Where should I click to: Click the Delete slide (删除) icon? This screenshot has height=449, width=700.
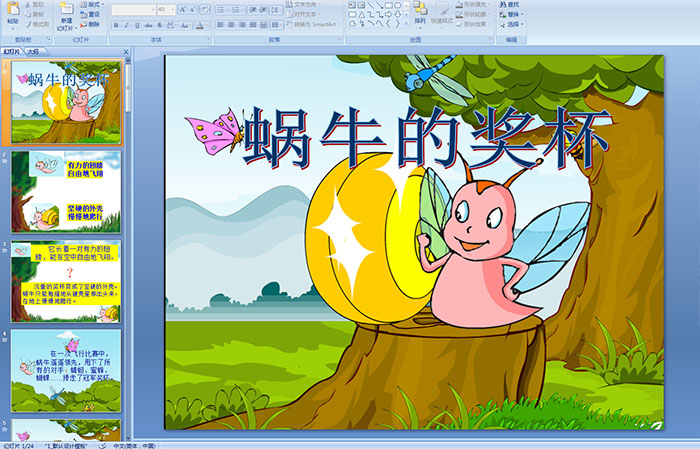pos(92,26)
